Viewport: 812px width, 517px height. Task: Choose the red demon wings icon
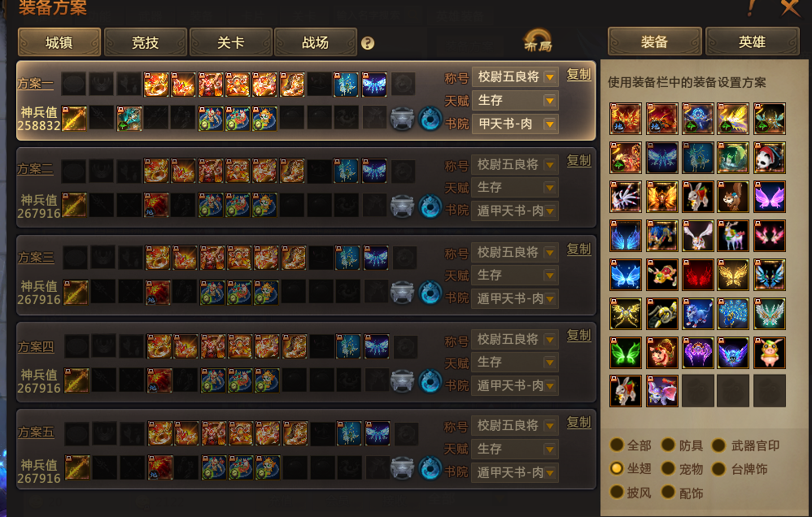click(697, 275)
